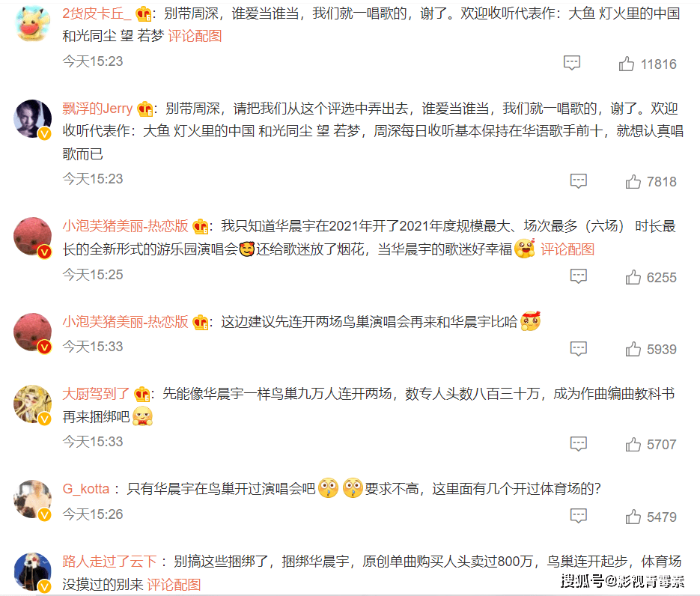
Task: Open 飘浮的Jerry's profile via username
Action: pyautogui.click(x=97, y=109)
